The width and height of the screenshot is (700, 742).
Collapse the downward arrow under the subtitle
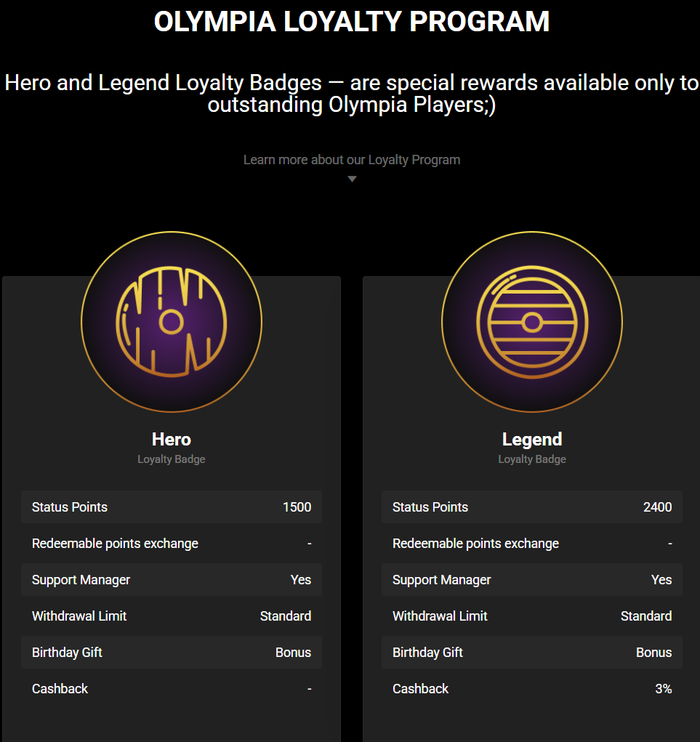tap(352, 178)
